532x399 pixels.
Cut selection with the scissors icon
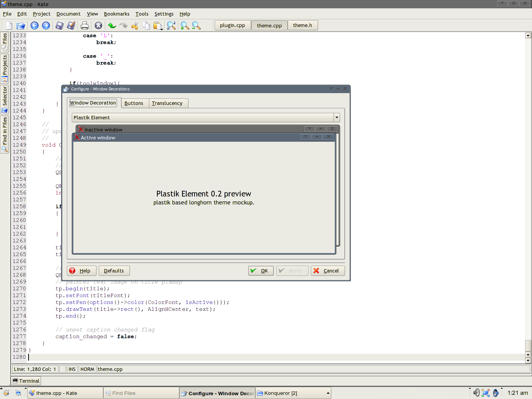135,25
